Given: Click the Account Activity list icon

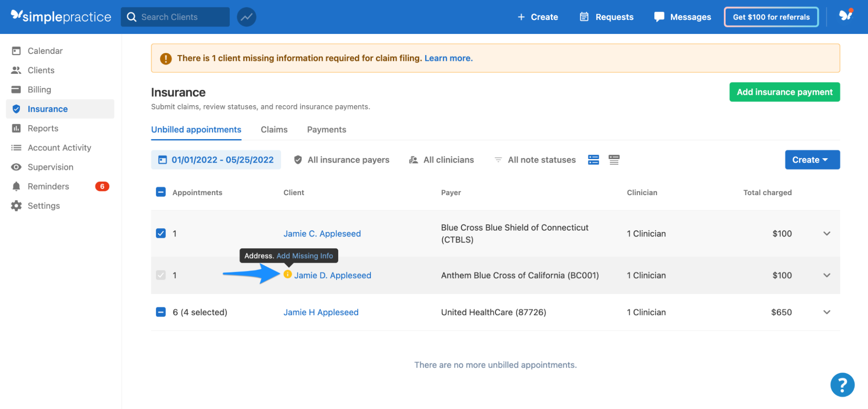Looking at the screenshot, I should pos(16,148).
